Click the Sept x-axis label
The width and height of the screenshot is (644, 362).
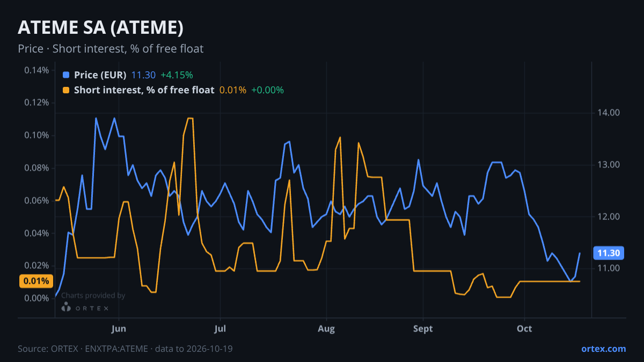pos(423,328)
